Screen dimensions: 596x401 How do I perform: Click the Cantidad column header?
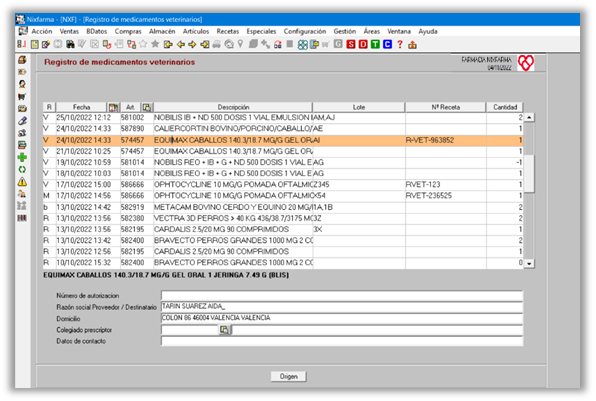click(505, 107)
